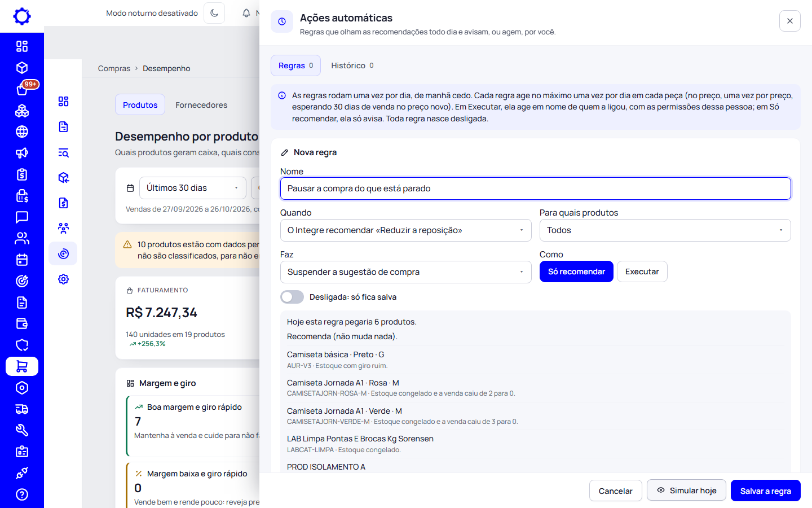This screenshot has width=812, height=508.
Task: Click the 'Camiseta Jornada A1 · Rosa · M' row
Action: point(535,388)
